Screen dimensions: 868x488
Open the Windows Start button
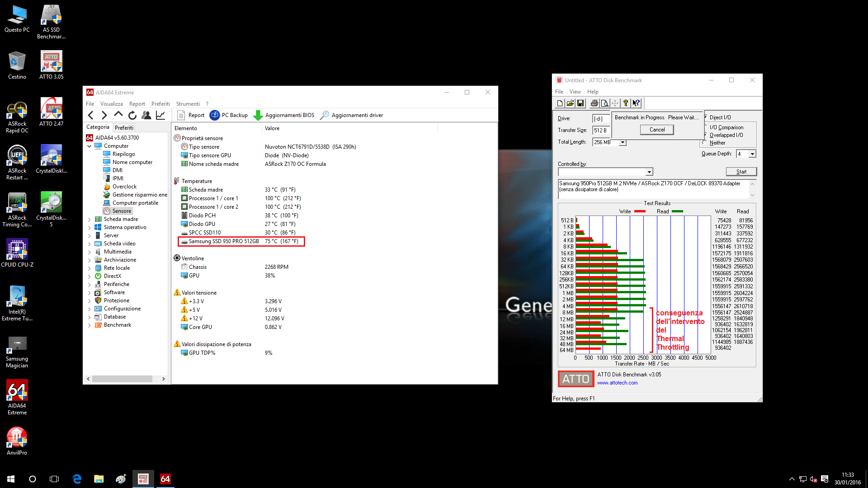(x=11, y=479)
